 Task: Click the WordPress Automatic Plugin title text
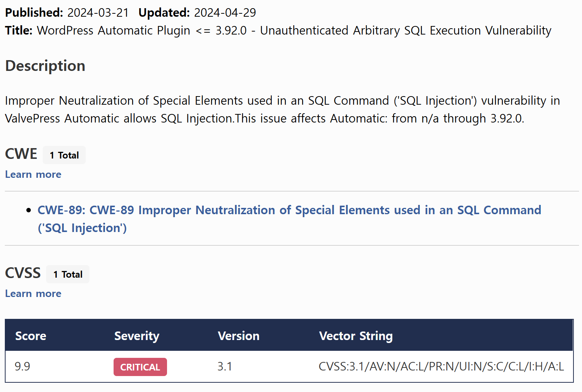[x=294, y=30]
